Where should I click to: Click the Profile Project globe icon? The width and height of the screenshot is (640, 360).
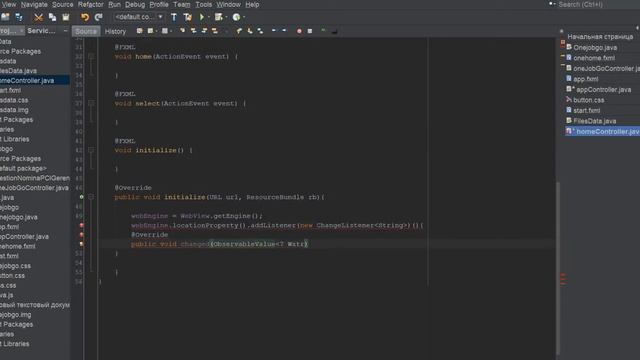click(236, 17)
